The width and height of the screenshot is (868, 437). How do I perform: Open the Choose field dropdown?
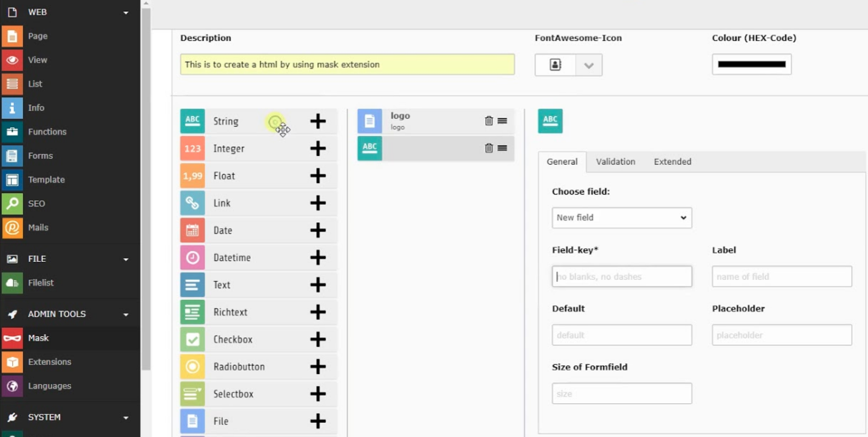point(622,218)
